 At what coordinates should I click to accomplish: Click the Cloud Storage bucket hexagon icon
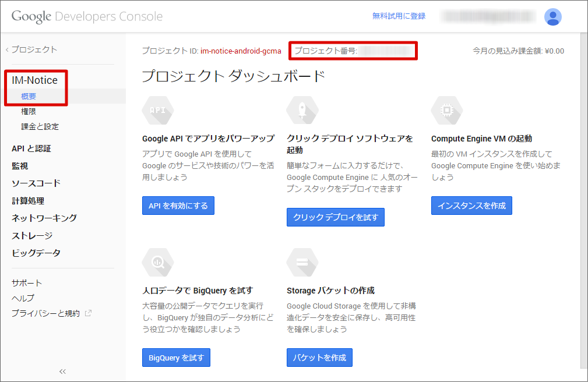302,263
